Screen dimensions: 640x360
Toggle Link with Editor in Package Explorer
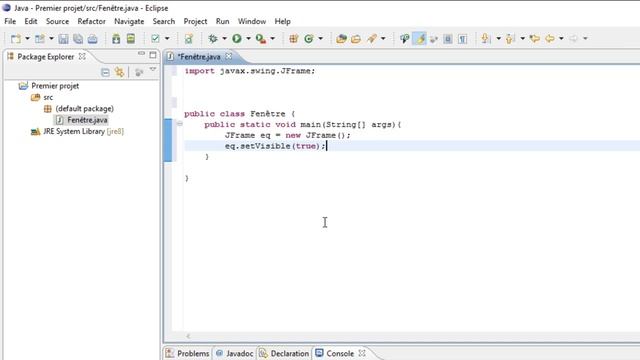(x=119, y=73)
